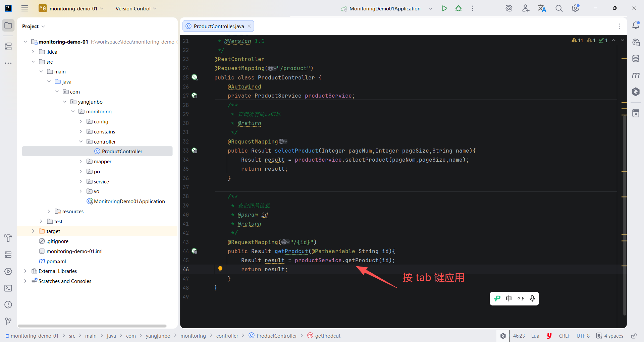The height and width of the screenshot is (342, 644).
Task: Toggle the Project tool window folder icon
Action: point(8,25)
